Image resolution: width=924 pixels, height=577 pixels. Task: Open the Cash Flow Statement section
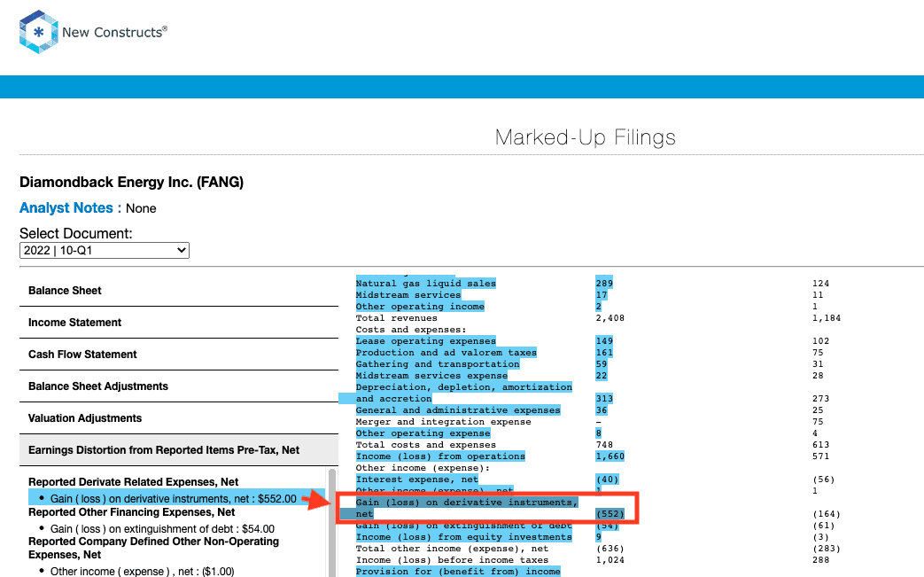click(x=179, y=355)
